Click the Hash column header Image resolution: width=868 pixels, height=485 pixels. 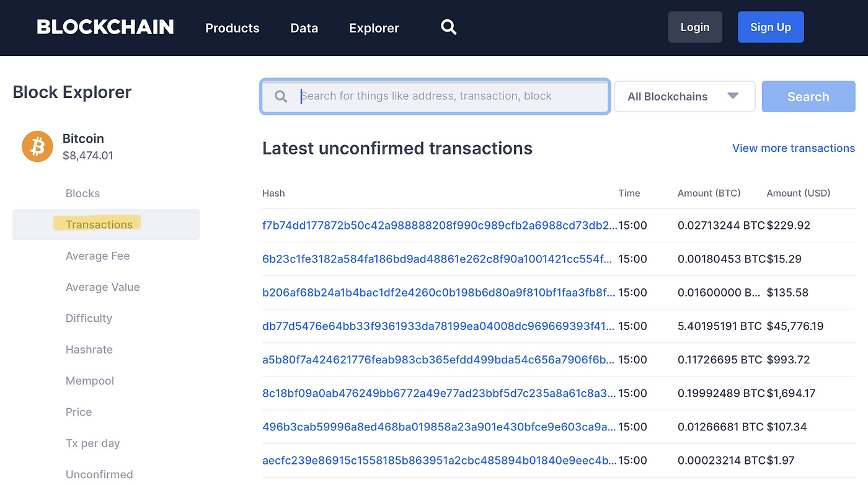[273, 193]
